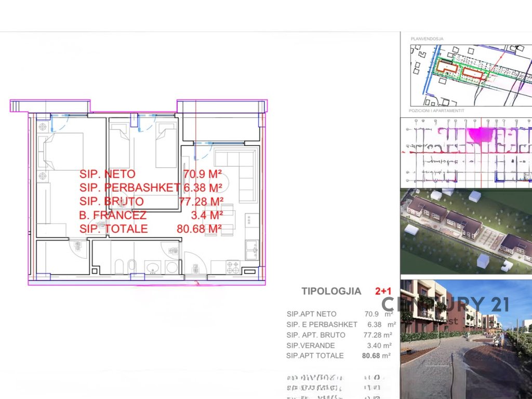Open the Planvendosja site plan thumbnail
This screenshot has width=532, height=399.
click(471, 75)
